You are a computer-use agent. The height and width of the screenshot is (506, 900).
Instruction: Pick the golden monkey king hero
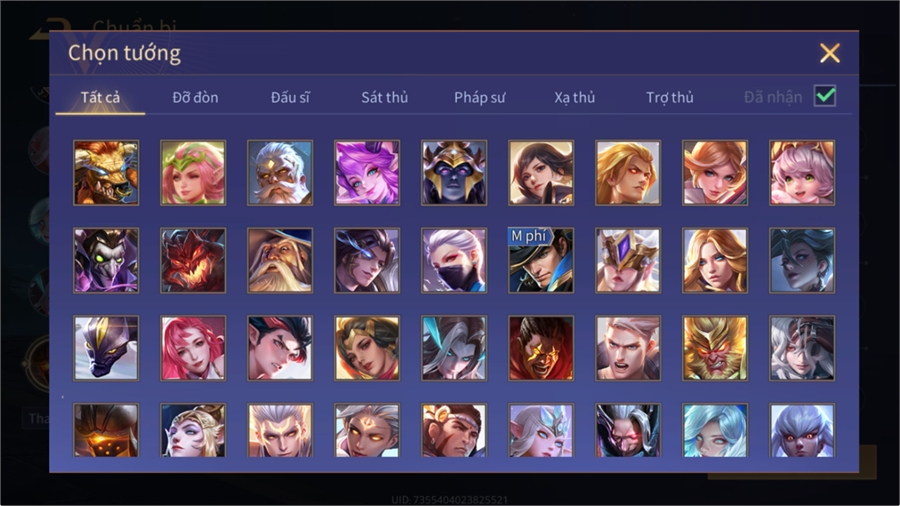[x=715, y=348]
